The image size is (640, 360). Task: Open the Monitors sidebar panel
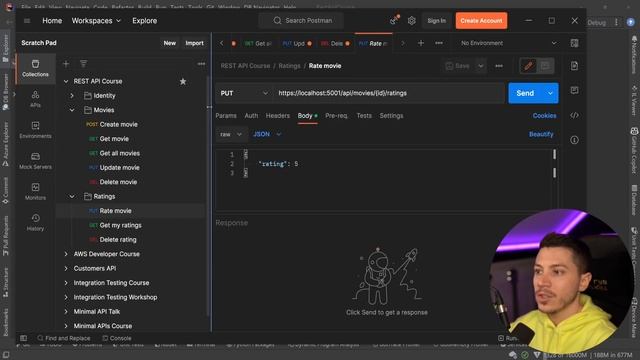pyautogui.click(x=36, y=191)
